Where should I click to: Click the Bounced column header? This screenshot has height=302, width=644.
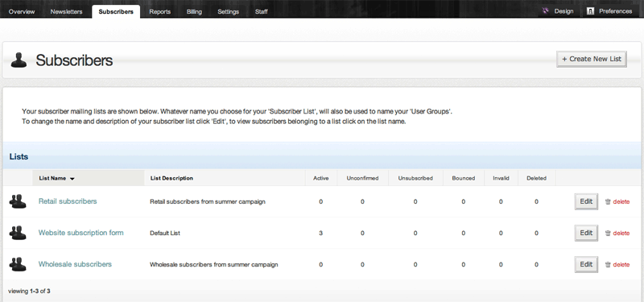(x=464, y=178)
